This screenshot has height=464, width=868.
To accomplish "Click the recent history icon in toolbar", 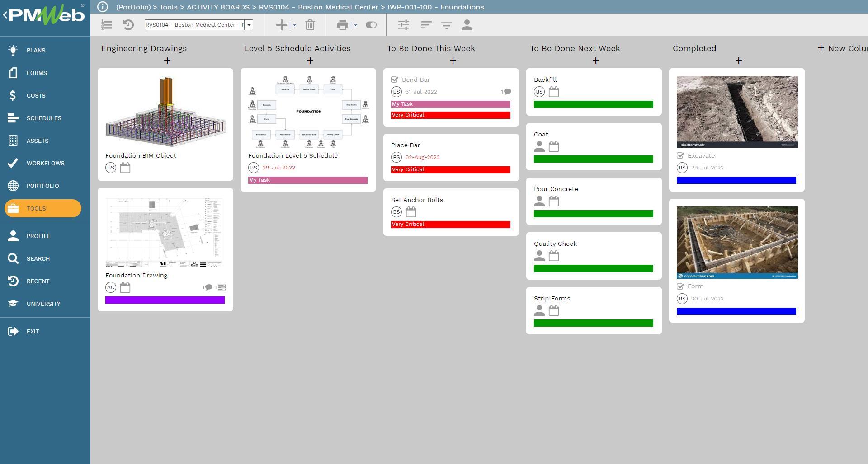I will click(x=128, y=25).
